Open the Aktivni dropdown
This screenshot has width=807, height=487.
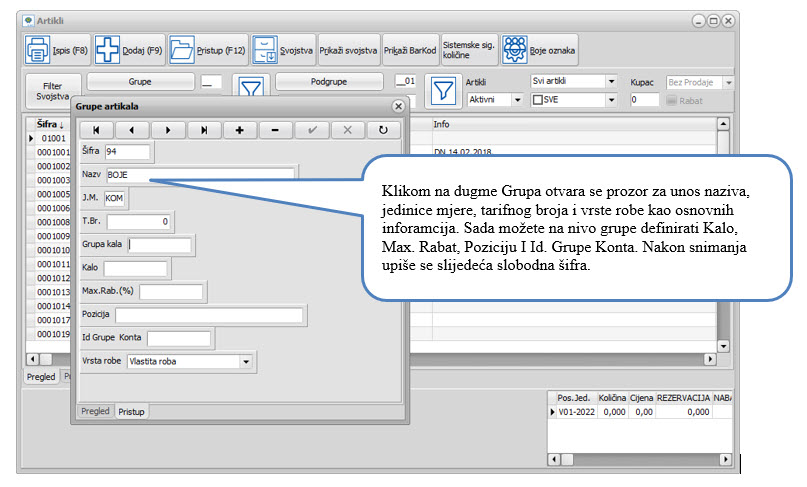pyautogui.click(x=518, y=100)
